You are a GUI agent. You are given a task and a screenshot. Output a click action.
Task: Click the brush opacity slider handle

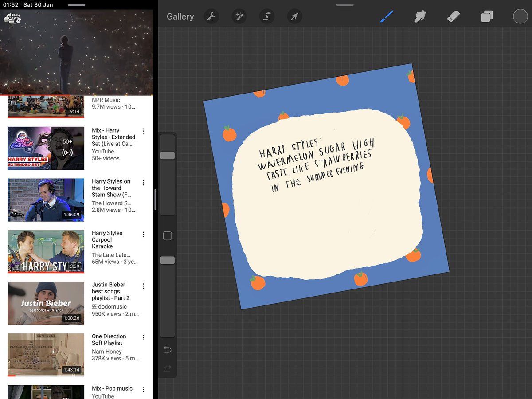[168, 260]
